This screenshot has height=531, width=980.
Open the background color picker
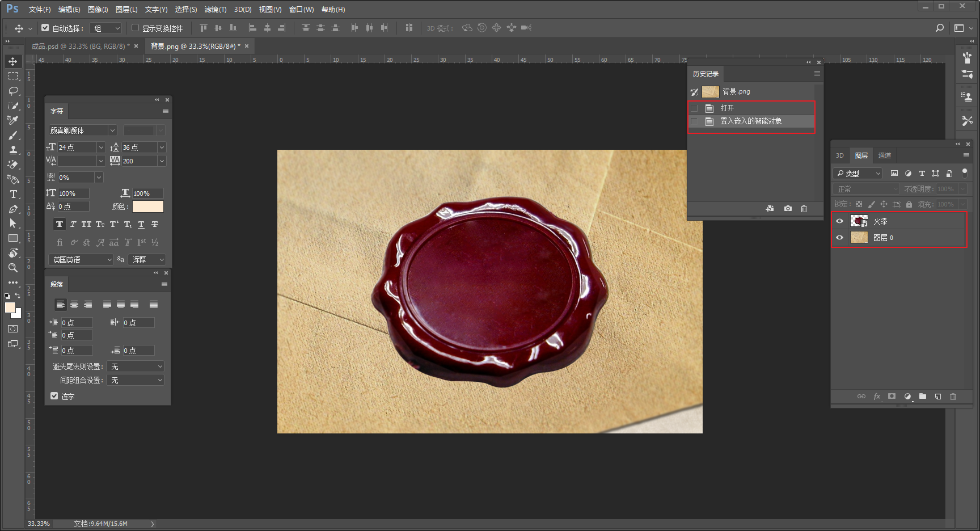point(18,315)
